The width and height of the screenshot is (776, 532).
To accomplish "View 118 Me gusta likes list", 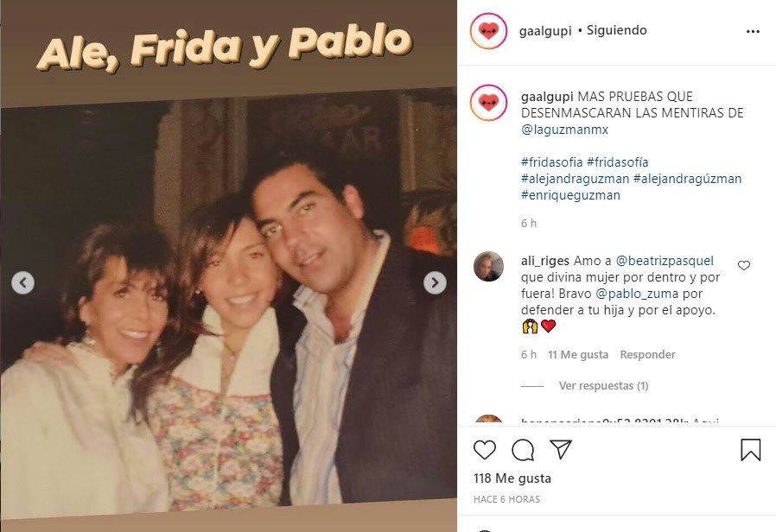I will pyautogui.click(x=512, y=478).
